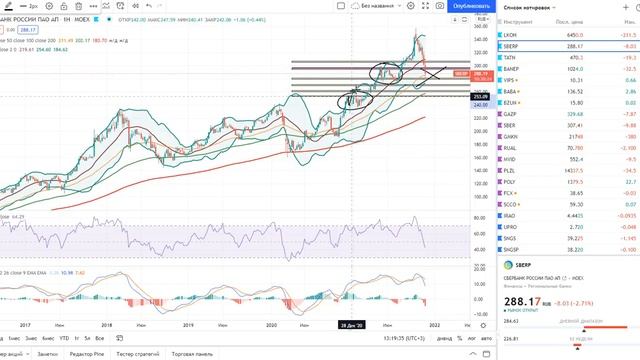Open drawing settings gear in floating toolbar
Viewport: 640px width, 360px height.
(49, 6)
